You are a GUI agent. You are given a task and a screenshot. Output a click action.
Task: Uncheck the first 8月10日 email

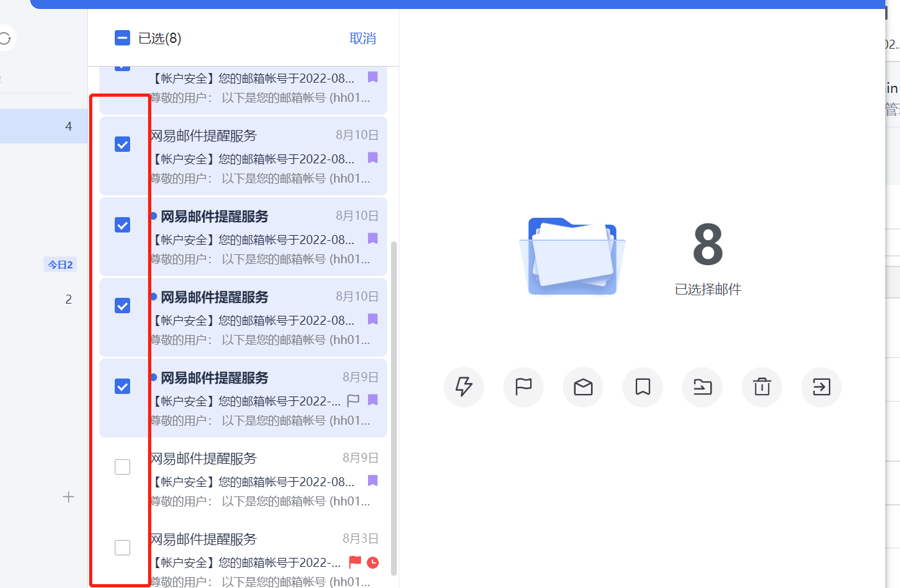click(122, 144)
